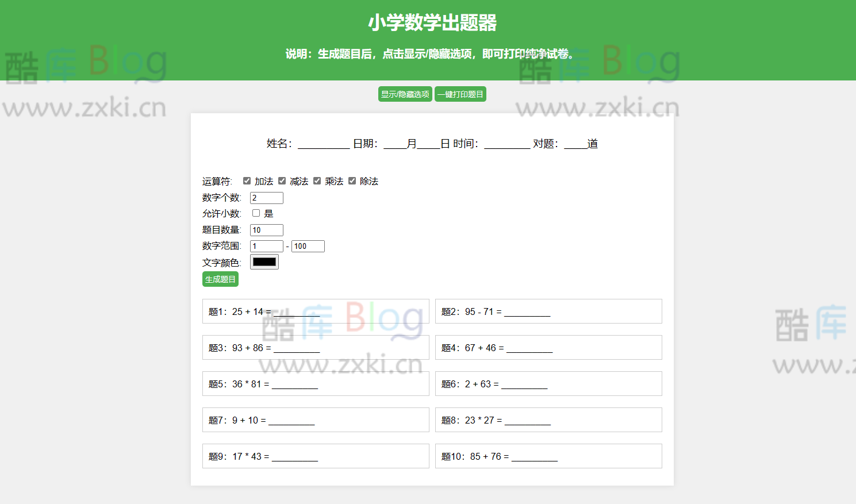The image size is (856, 504).
Task: Toggle off the 乘法 multiplication operator
Action: click(317, 180)
